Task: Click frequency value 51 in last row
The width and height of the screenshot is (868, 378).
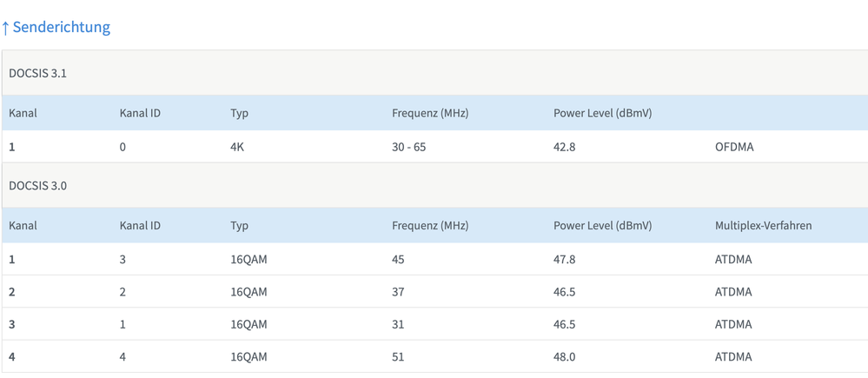Action: coord(399,356)
